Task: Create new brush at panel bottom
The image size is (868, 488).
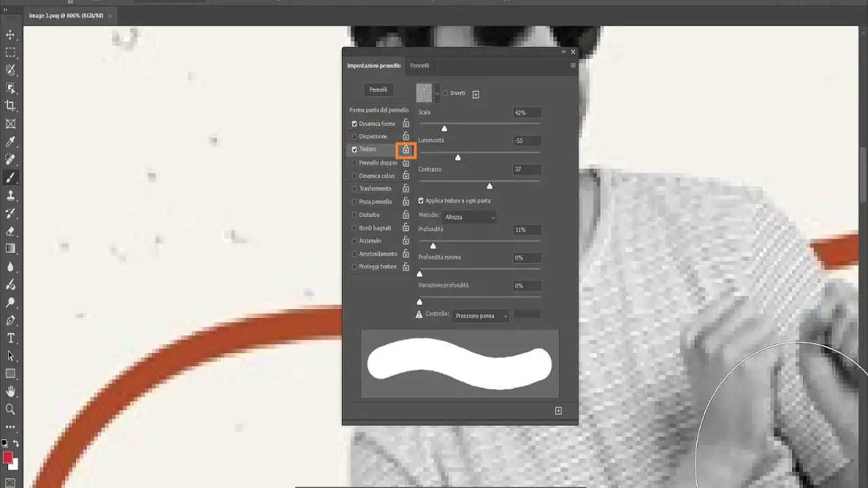Action: point(558,411)
